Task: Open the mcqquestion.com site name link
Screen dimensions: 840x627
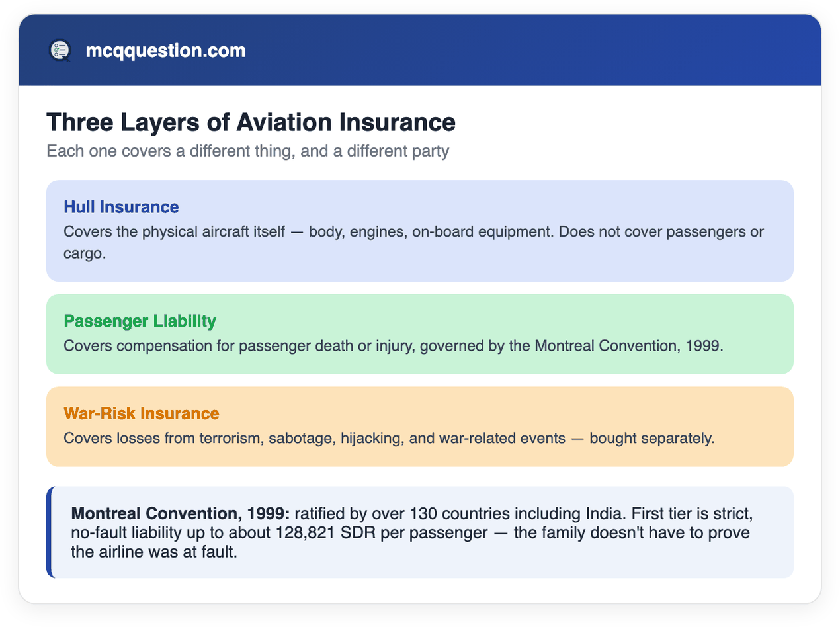Action: 165,50
